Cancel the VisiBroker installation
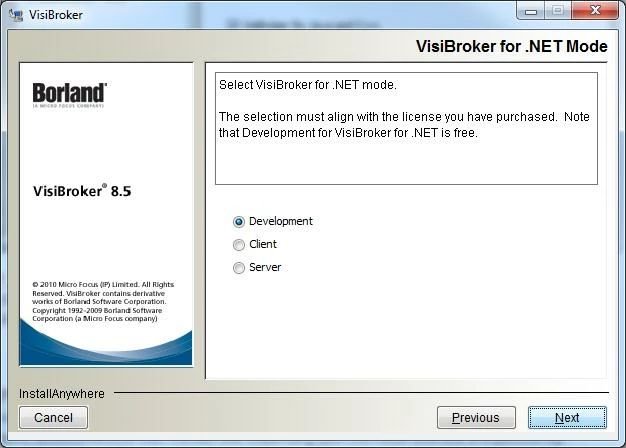The width and height of the screenshot is (626, 448). click(53, 418)
